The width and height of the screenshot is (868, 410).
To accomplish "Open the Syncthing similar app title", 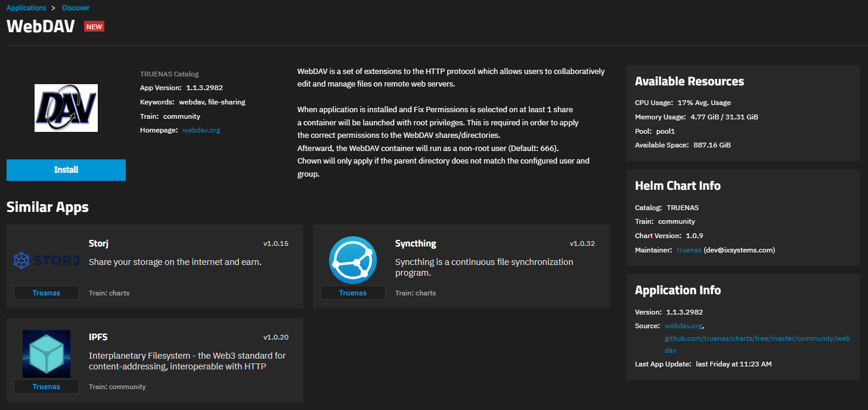I will point(416,243).
